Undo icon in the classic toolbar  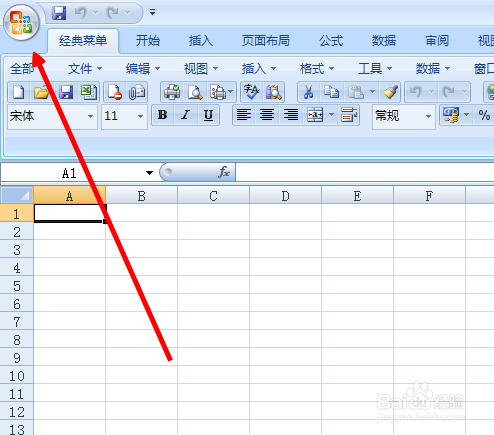[416, 92]
